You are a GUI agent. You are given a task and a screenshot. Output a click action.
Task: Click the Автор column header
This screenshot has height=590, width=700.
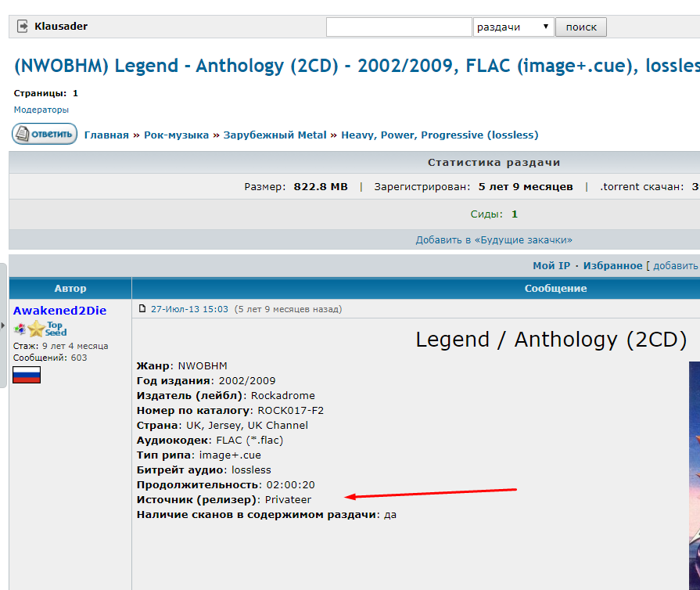70,289
